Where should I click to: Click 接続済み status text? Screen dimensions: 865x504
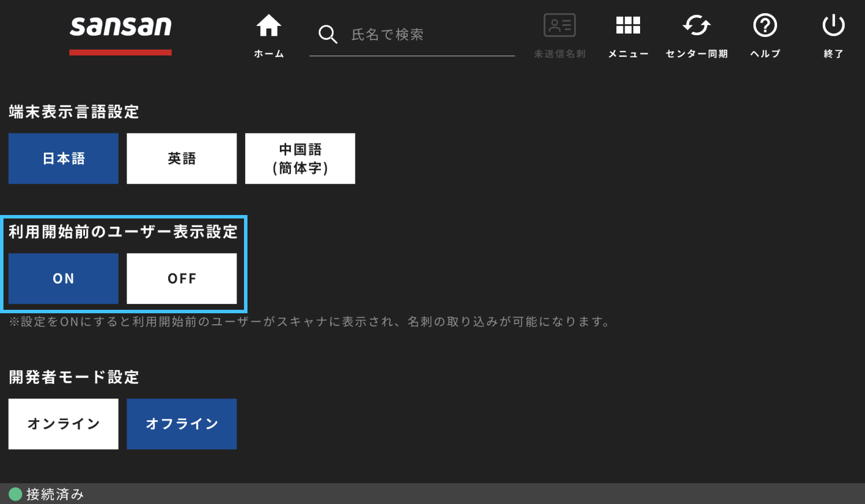pyautogui.click(x=55, y=494)
